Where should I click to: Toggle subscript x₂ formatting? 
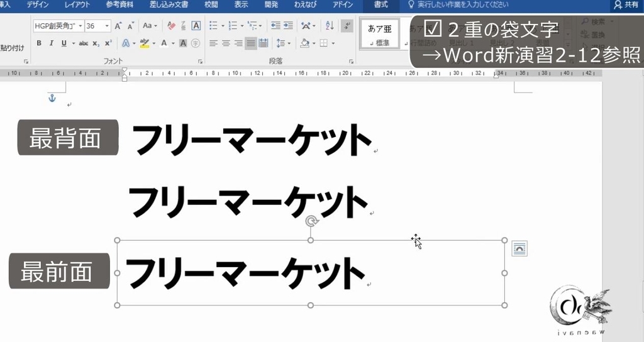click(x=96, y=43)
